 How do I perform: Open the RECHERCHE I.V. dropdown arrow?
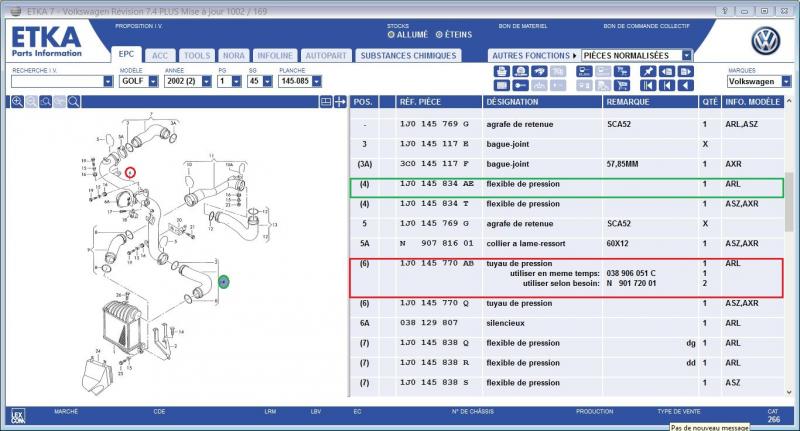coord(108,81)
